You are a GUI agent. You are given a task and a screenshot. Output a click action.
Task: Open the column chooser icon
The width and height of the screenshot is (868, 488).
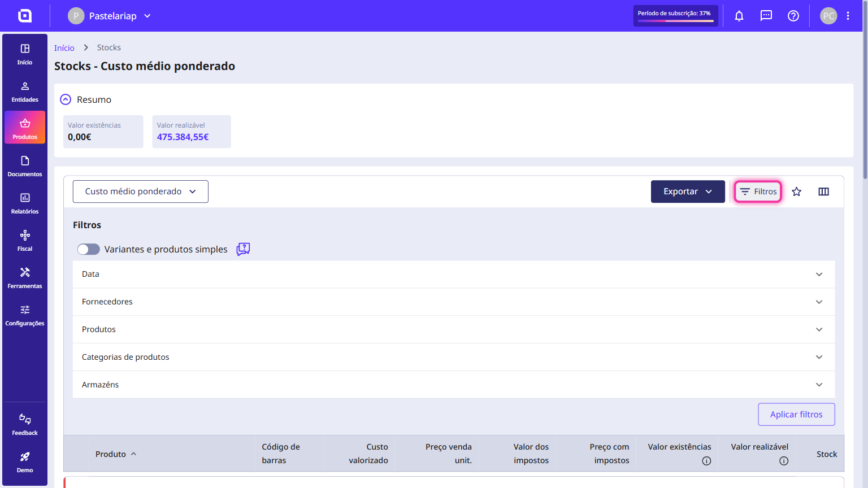pyautogui.click(x=824, y=191)
